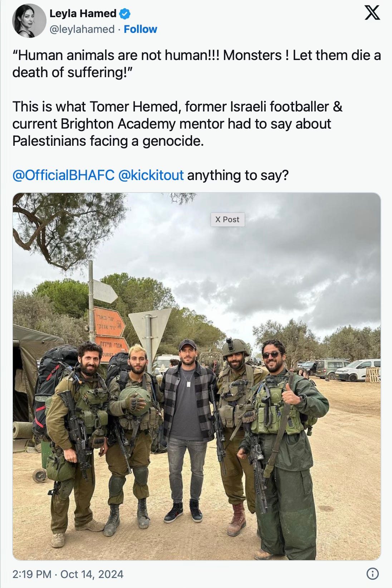Click the 'Human animals are not human' quote text

196,64
